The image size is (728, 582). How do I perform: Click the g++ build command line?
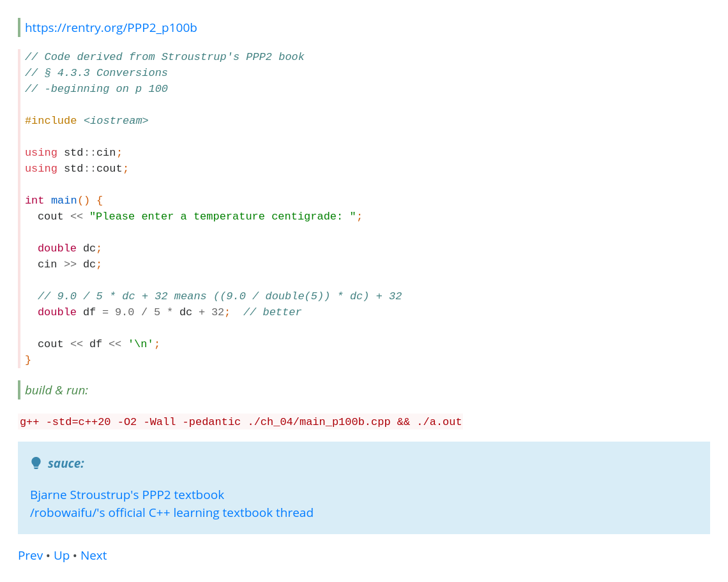coord(241,422)
